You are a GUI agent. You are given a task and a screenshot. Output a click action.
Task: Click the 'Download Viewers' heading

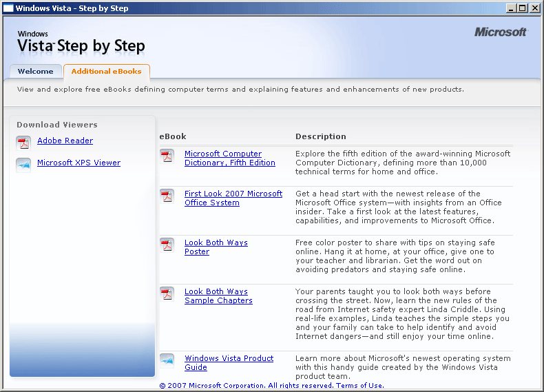57,125
